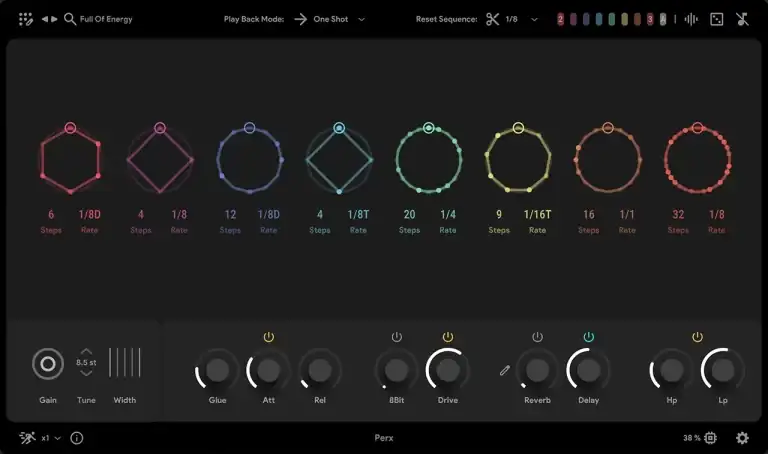768x454 pixels.
Task: Select the red sample slot labeled 3
Action: click(650, 20)
